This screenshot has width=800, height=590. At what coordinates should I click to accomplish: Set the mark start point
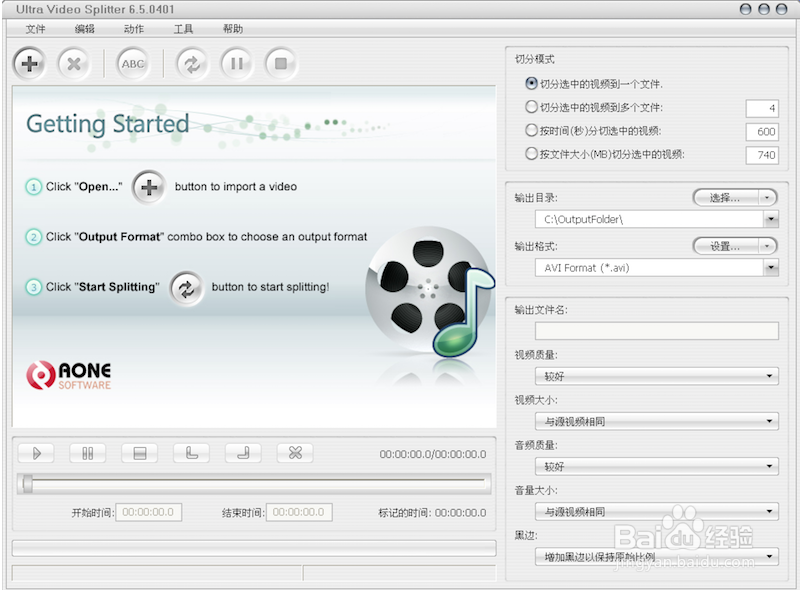(191, 453)
